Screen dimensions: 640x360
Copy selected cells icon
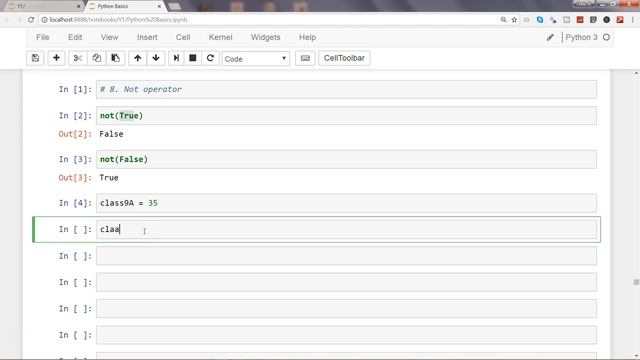point(96,58)
